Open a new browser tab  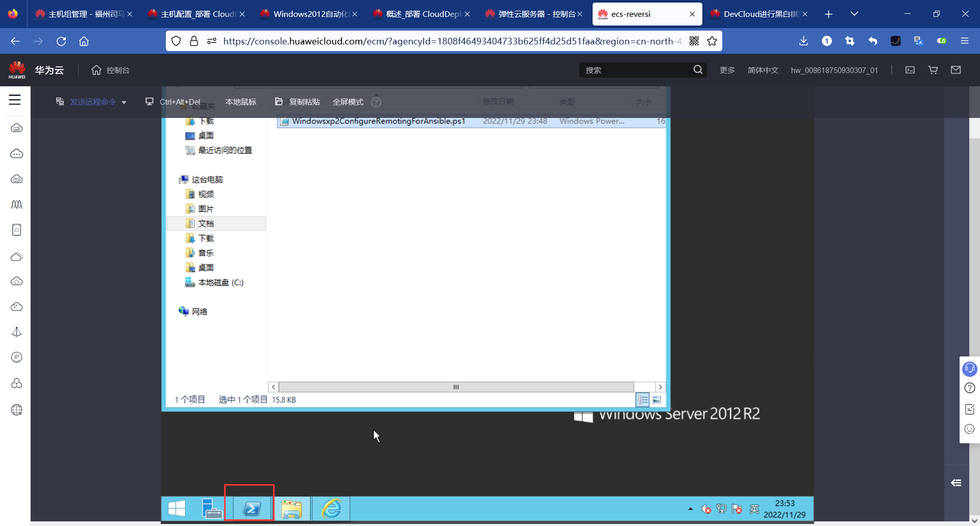coord(828,14)
